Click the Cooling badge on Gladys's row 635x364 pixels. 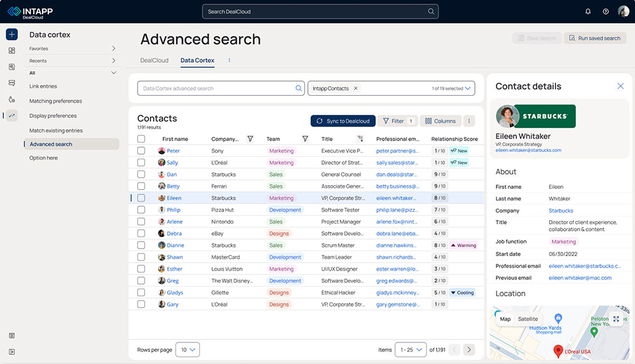click(462, 292)
